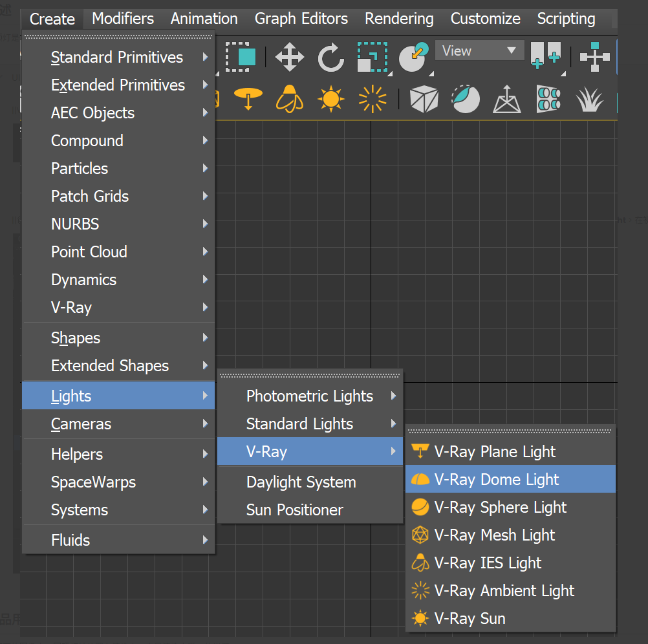Click the teal cylinders grid toolbar icon

pos(548,99)
